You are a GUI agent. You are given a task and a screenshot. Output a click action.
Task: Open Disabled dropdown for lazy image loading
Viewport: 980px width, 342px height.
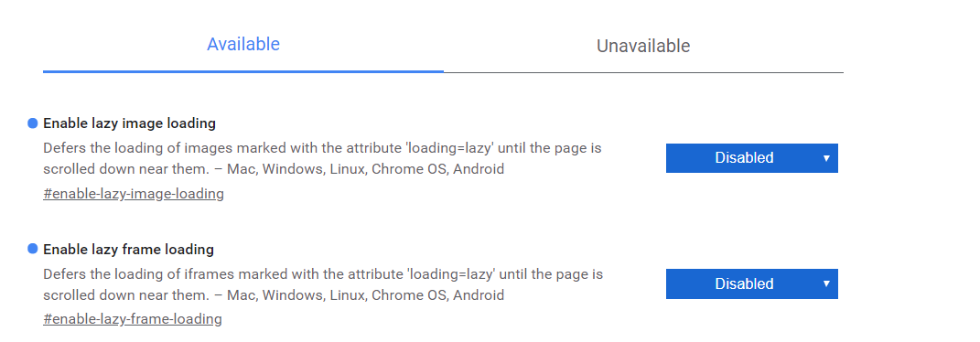pyautogui.click(x=752, y=158)
